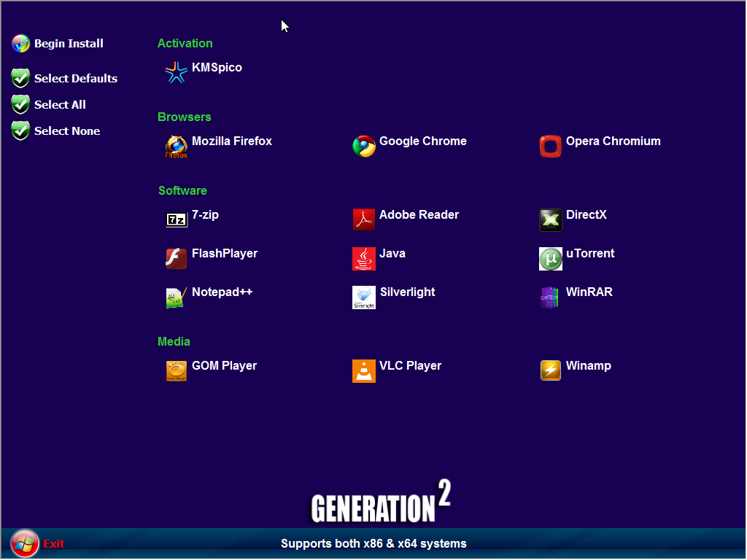Viewport: 747px width, 560px height.
Task: Click the red Exit text
Action: pyautogui.click(x=54, y=544)
